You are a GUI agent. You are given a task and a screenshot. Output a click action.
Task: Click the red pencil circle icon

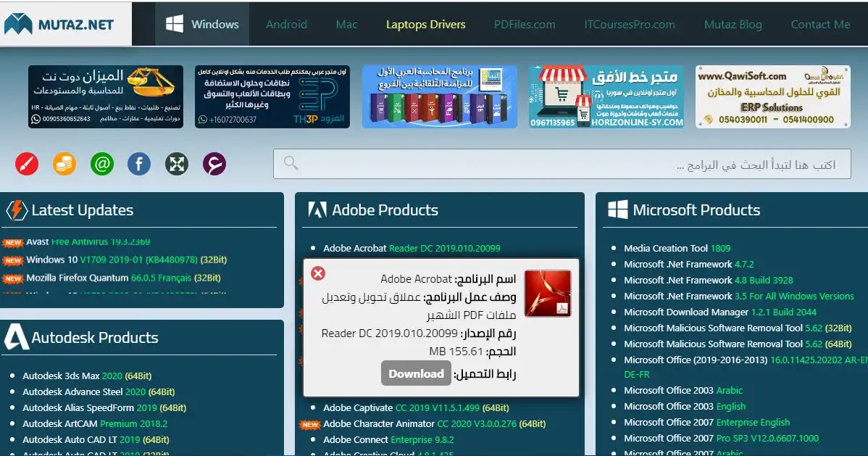pos(27,164)
